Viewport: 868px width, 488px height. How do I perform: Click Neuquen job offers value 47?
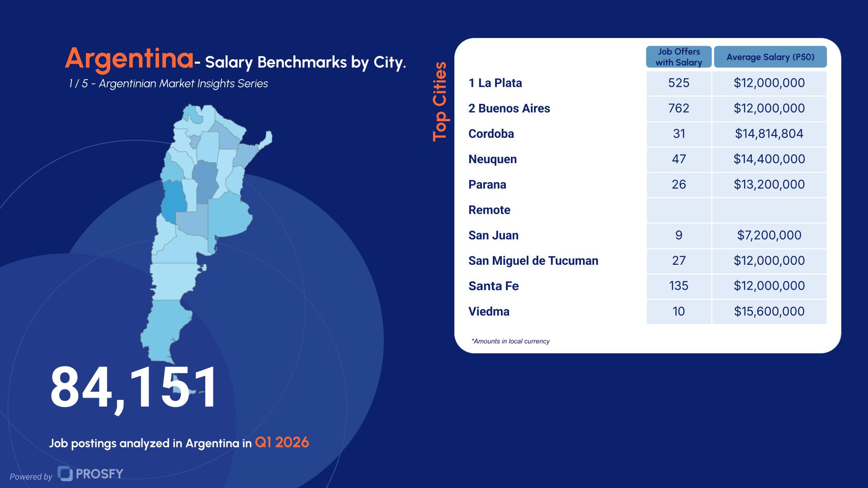tap(679, 159)
